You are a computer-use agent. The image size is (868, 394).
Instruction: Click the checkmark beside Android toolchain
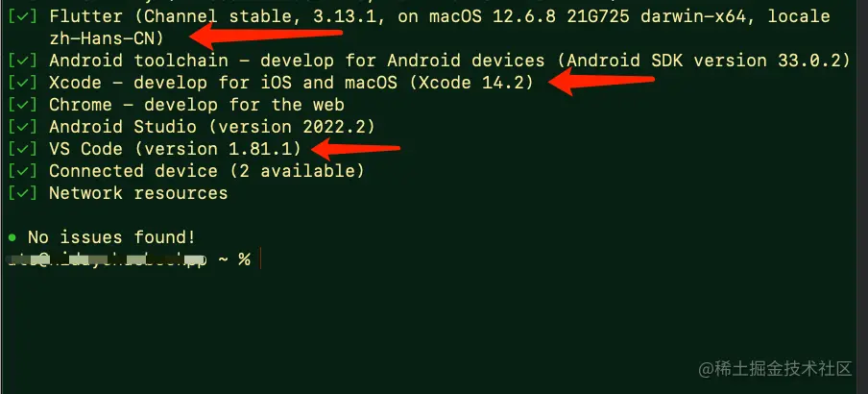[23, 61]
